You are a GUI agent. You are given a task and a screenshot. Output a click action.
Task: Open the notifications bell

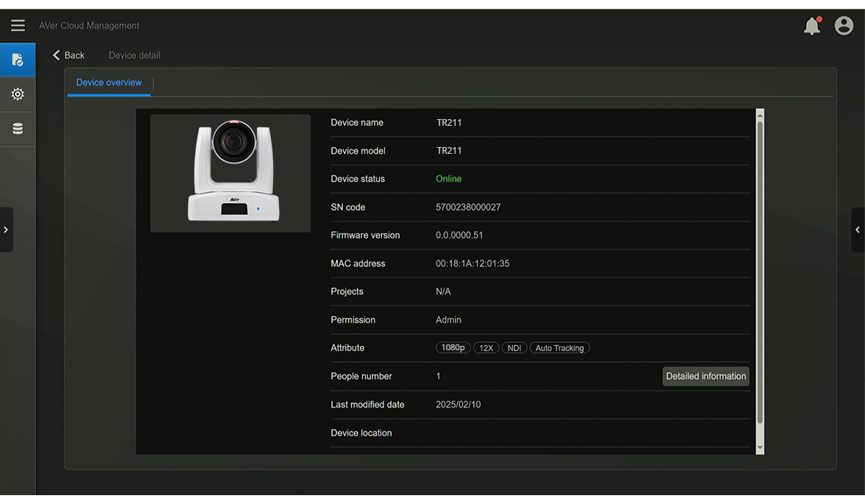pos(812,26)
